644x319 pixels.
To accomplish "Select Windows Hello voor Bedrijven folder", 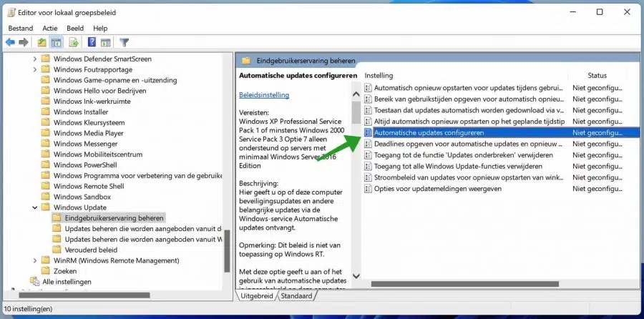I will (x=99, y=91).
